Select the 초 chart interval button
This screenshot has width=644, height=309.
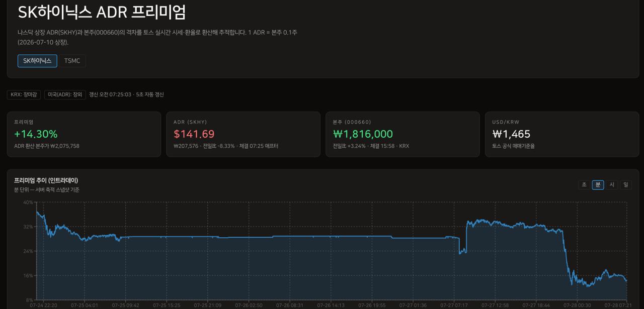(x=584, y=185)
